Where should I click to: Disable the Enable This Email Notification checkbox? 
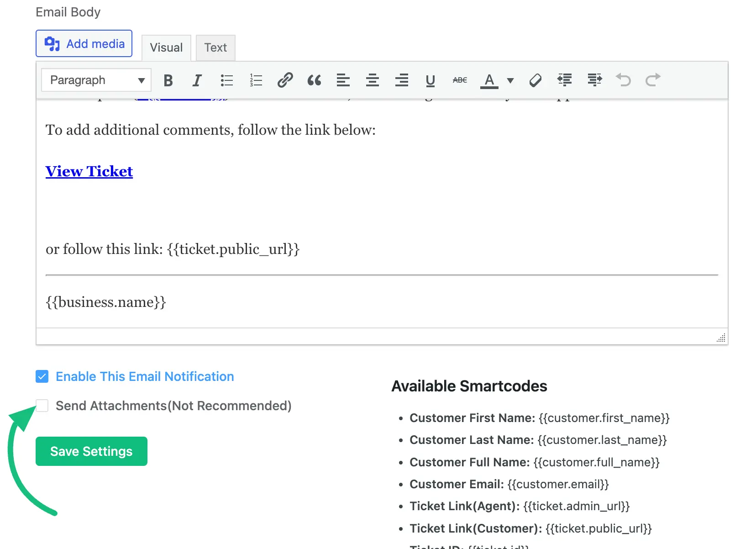click(42, 376)
